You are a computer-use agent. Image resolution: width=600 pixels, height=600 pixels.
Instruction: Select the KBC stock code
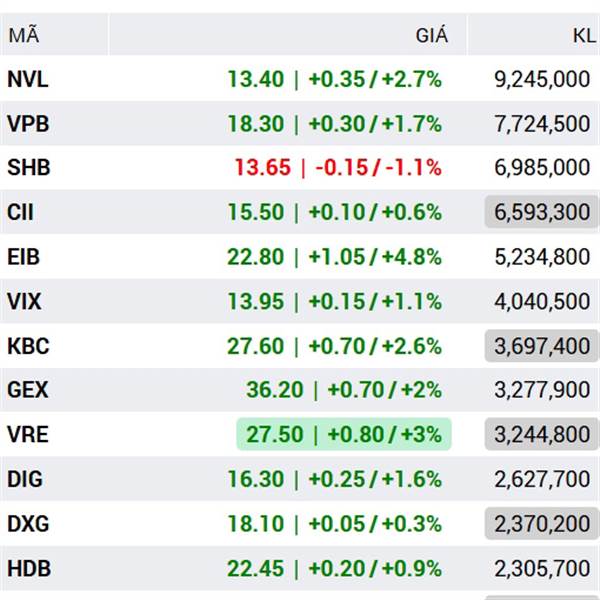pyautogui.click(x=28, y=346)
